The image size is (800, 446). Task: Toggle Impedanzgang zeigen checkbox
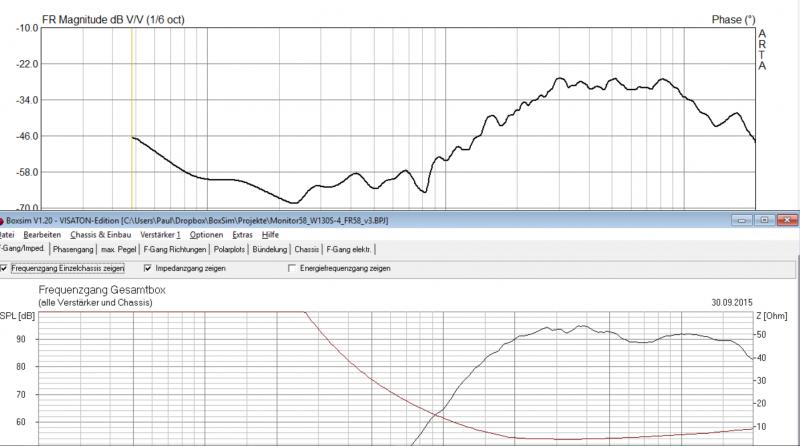pyautogui.click(x=148, y=268)
